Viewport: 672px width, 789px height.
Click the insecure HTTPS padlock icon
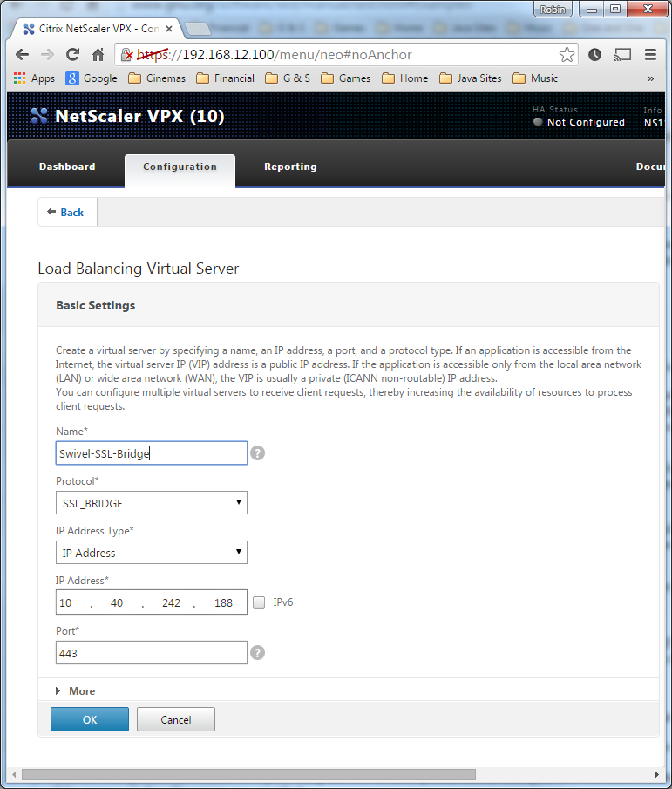pos(126,54)
